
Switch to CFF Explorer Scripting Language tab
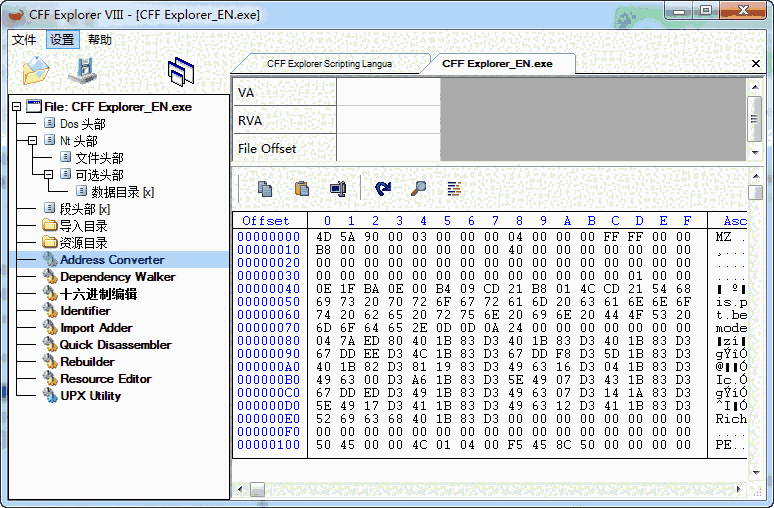(329, 63)
